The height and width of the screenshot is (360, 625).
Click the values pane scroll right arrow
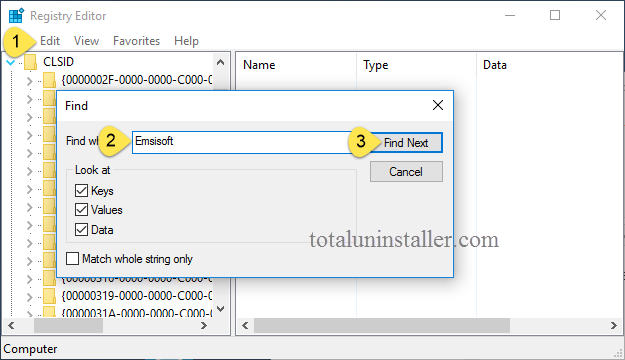click(614, 325)
